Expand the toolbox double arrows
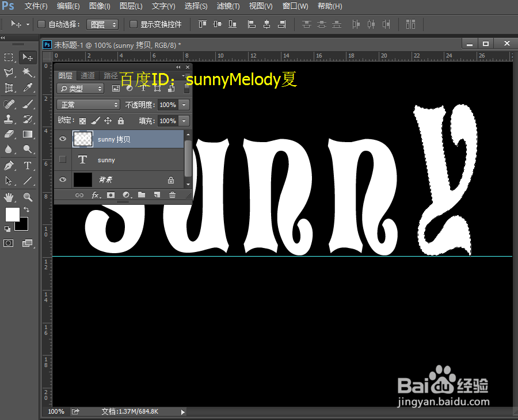 [x=3, y=38]
